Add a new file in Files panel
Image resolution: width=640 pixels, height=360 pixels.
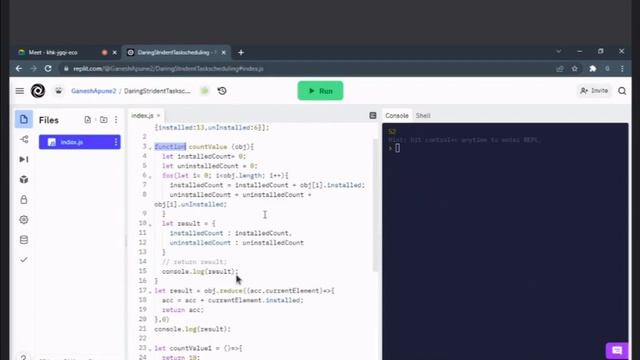click(87, 120)
